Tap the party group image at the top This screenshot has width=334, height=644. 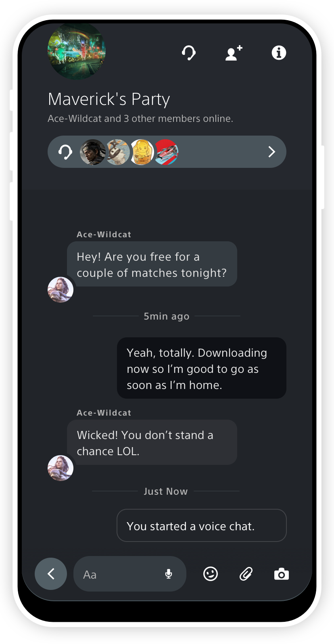(x=77, y=51)
